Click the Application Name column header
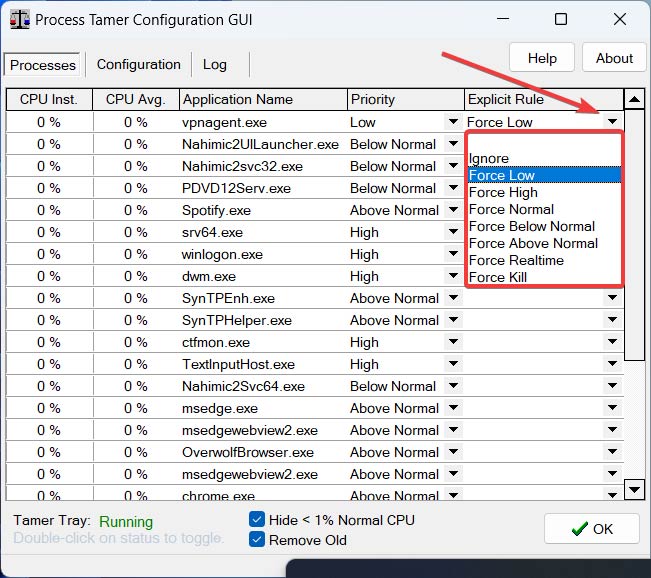This screenshot has width=651, height=578. click(x=263, y=99)
